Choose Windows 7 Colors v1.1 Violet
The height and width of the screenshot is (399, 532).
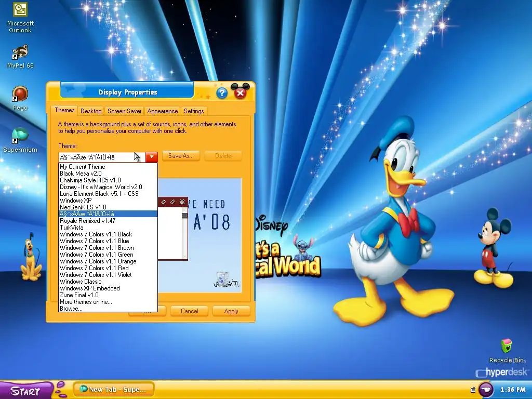click(108, 275)
